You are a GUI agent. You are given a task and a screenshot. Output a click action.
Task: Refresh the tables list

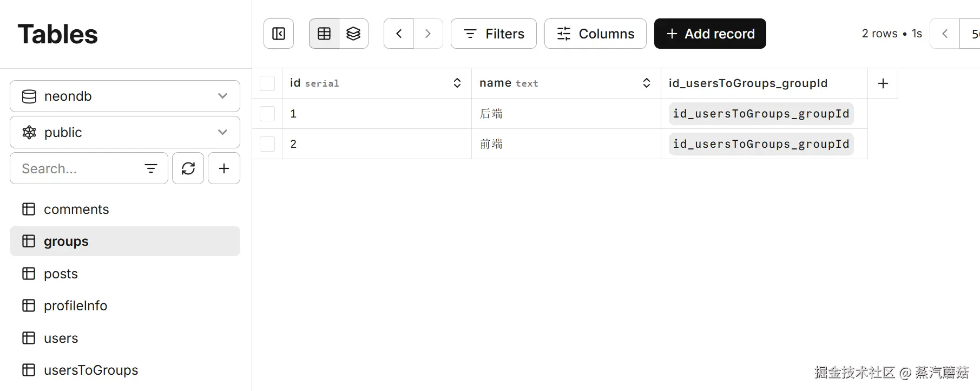[x=188, y=168]
